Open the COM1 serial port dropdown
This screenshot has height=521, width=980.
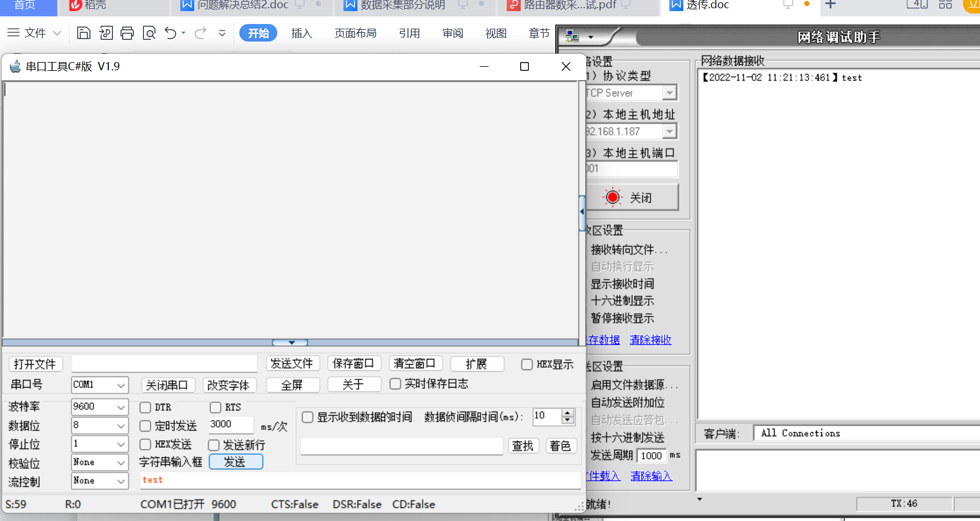(99, 385)
